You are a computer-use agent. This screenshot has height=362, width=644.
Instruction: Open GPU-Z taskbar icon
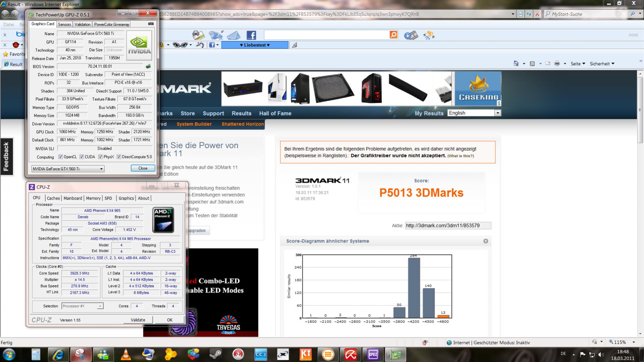(395, 354)
